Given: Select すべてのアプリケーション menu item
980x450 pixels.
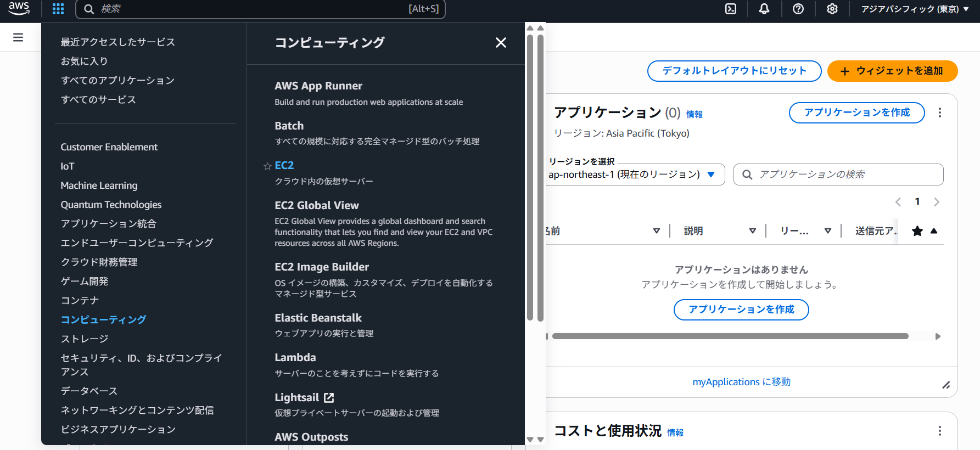Looking at the screenshot, I should click(117, 81).
